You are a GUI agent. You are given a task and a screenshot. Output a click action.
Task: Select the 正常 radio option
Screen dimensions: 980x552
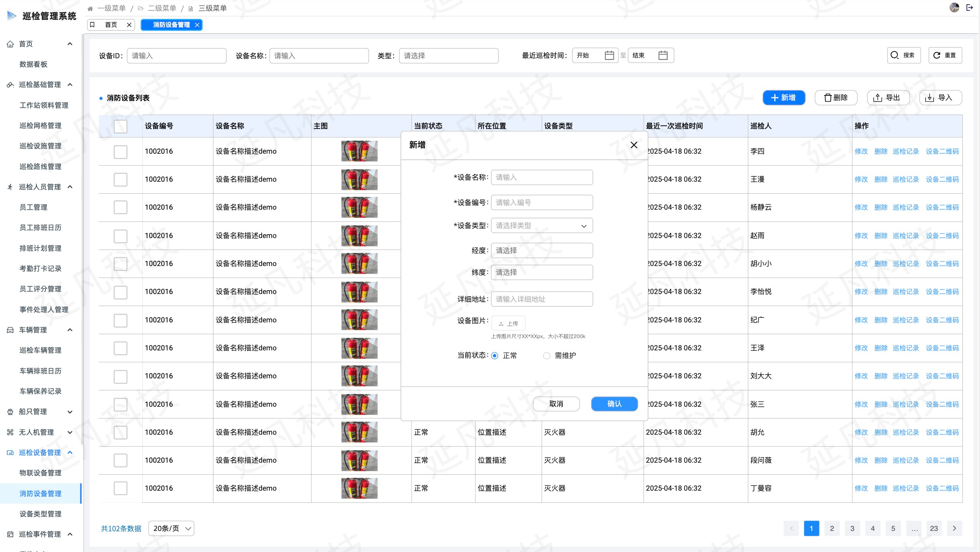coord(495,356)
